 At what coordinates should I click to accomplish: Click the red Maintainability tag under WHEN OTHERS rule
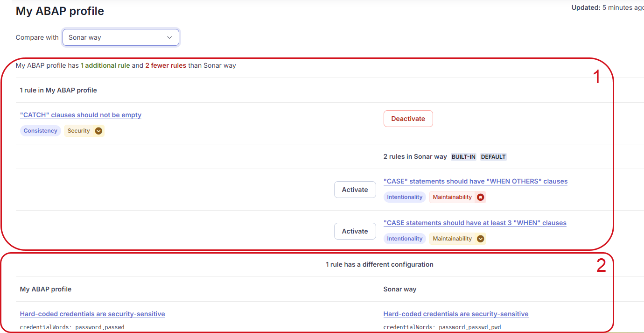click(x=458, y=197)
